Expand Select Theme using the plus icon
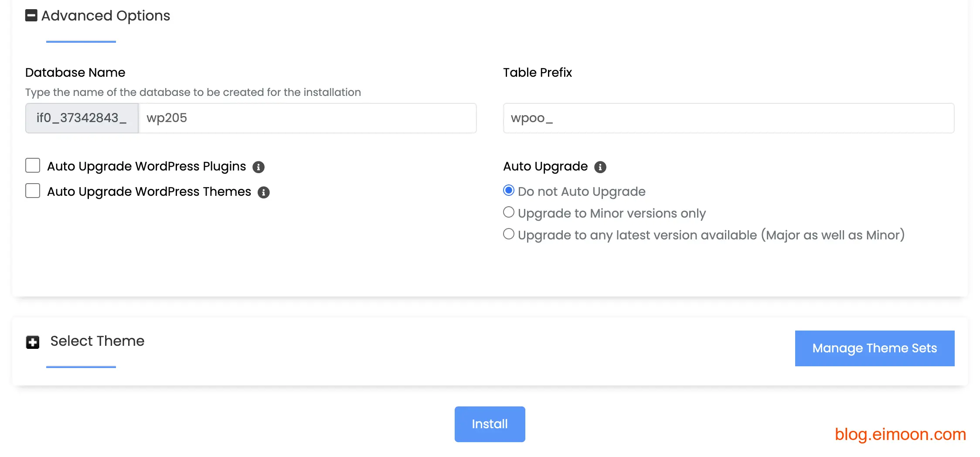This screenshot has height=457, width=980. (x=33, y=342)
